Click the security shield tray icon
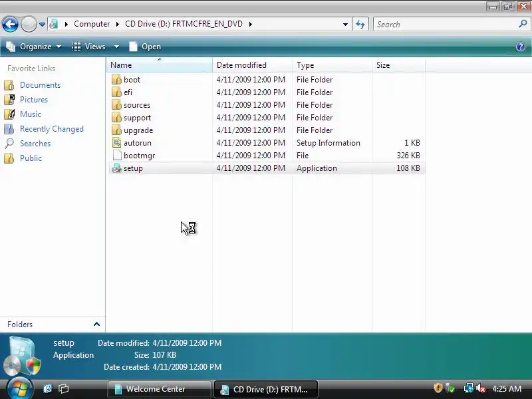 438,388
